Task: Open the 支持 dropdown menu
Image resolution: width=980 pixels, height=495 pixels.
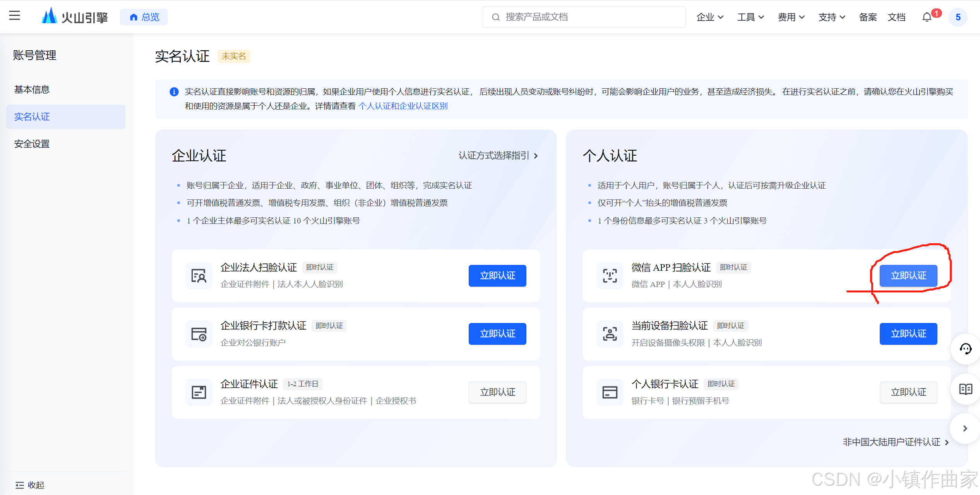Action: (831, 17)
